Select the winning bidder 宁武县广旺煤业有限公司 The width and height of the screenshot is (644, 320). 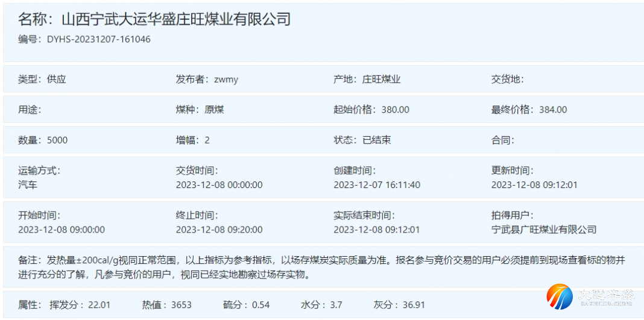click(x=544, y=229)
